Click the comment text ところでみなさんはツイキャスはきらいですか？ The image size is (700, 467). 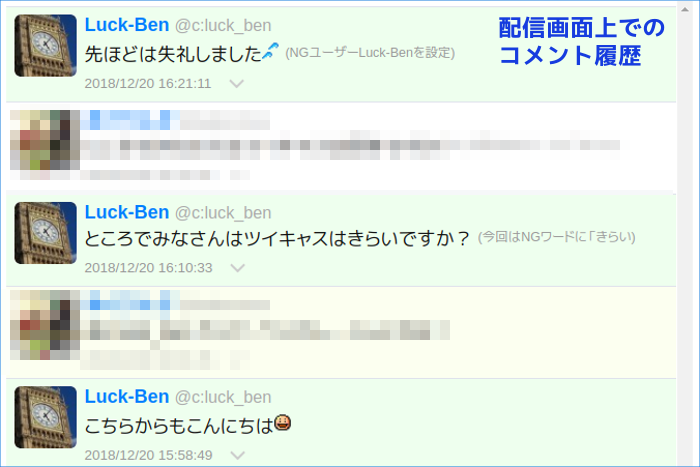point(277,238)
